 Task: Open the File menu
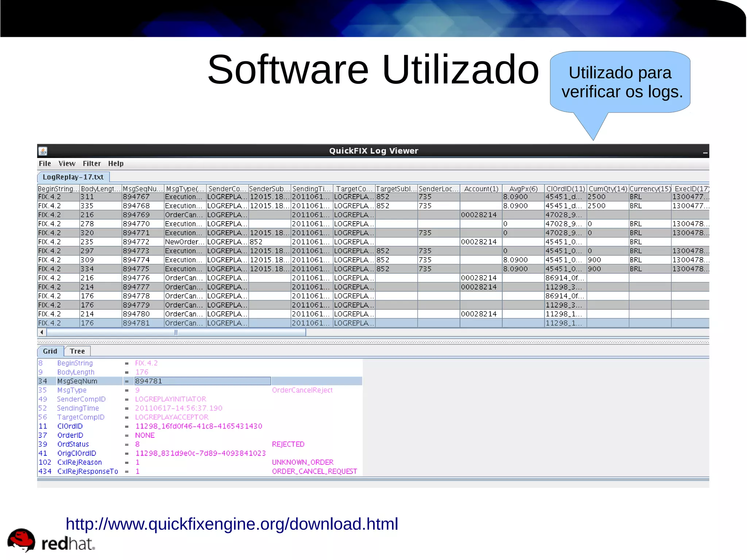tap(45, 163)
